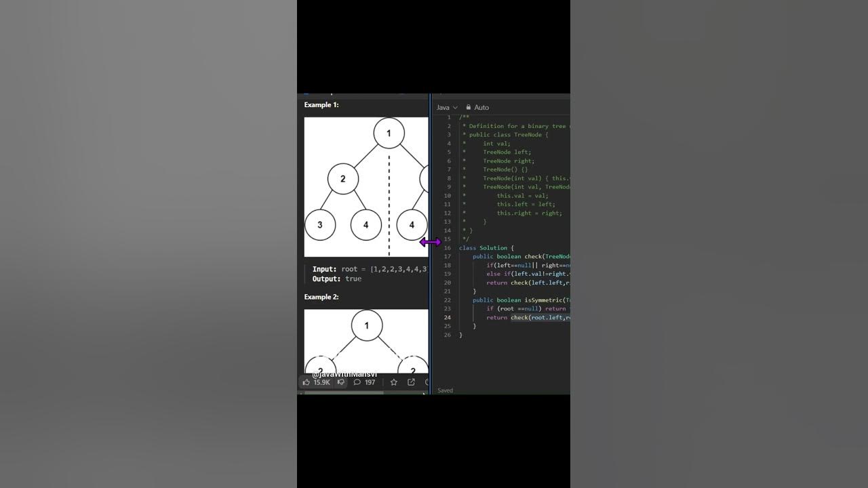This screenshot has height=488, width=868.
Task: Click the horizontal scrollbar below the description
Action: point(344,392)
